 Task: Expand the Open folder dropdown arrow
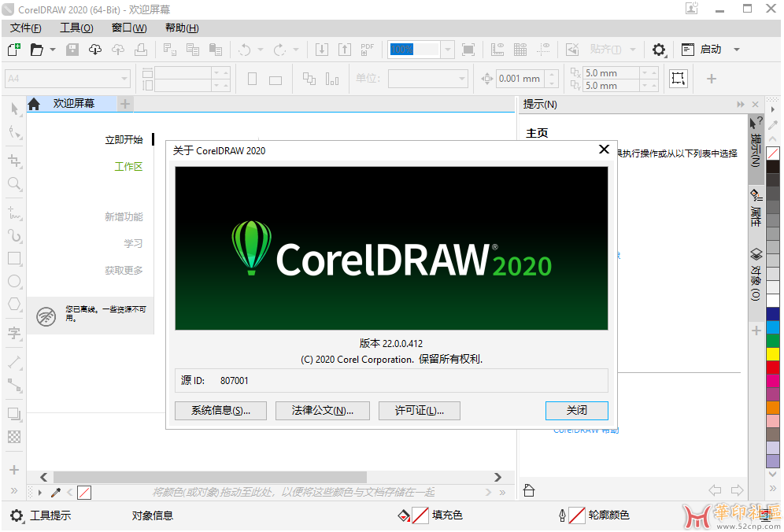click(x=53, y=50)
